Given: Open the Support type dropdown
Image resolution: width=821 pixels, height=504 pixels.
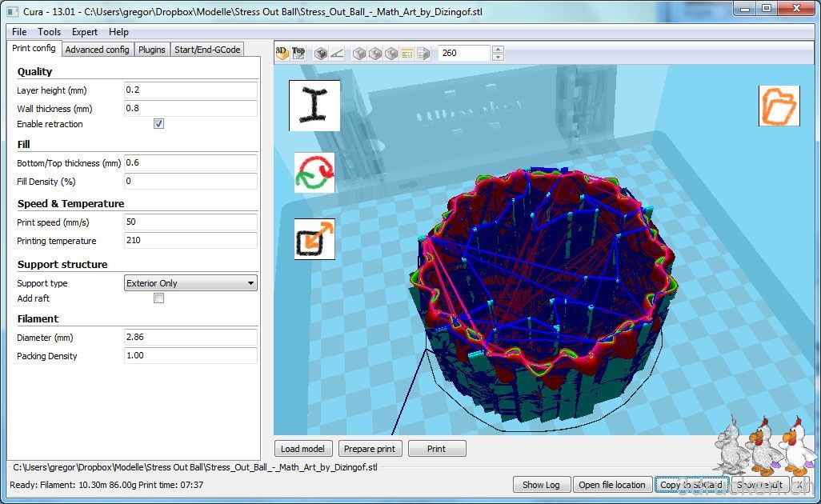Looking at the screenshot, I should 190,282.
